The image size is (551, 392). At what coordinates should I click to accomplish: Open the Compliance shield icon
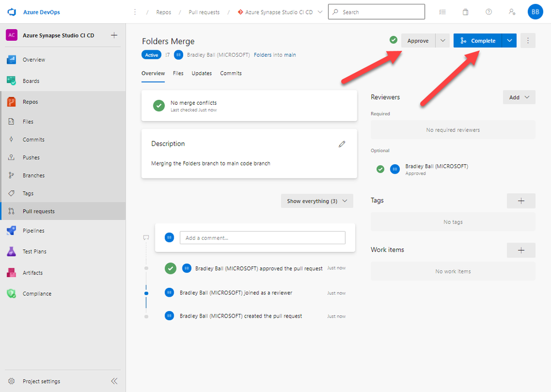[11, 294]
